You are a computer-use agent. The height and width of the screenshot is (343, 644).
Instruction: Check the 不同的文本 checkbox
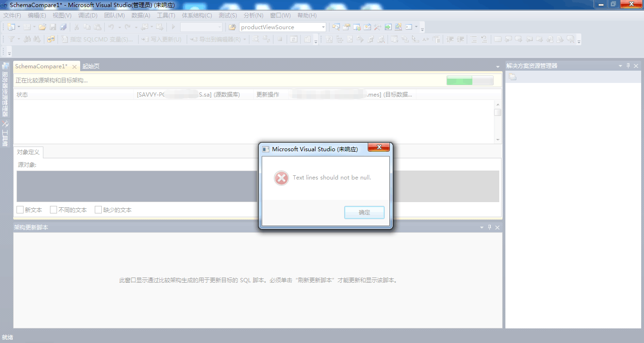point(53,210)
